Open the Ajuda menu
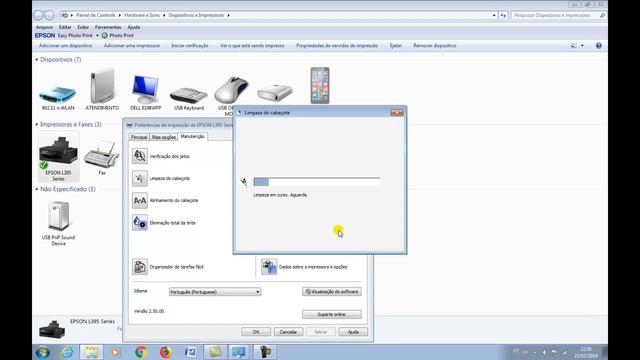 pos(134,27)
